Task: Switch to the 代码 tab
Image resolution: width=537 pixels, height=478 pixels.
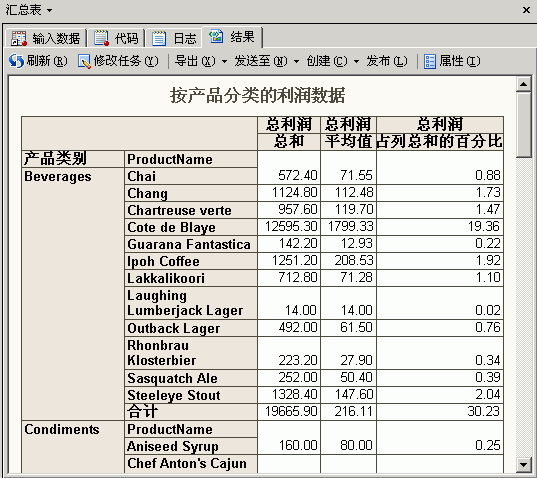Action: click(x=116, y=38)
